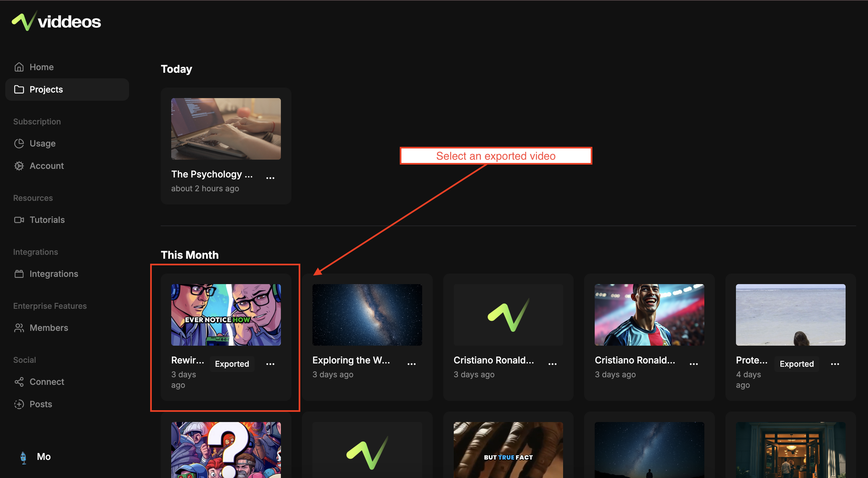Viewport: 868px width, 478px height.
Task: Click the viddeos logo
Action: 56,21
